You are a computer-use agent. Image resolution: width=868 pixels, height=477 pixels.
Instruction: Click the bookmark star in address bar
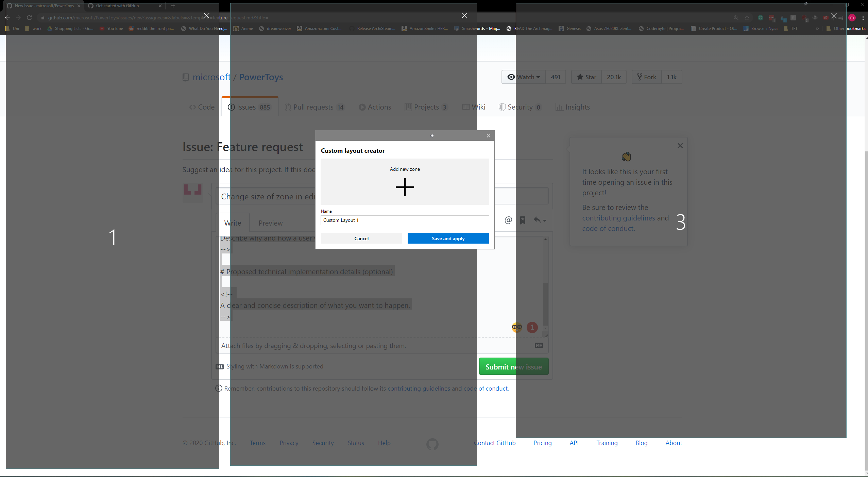747,18
